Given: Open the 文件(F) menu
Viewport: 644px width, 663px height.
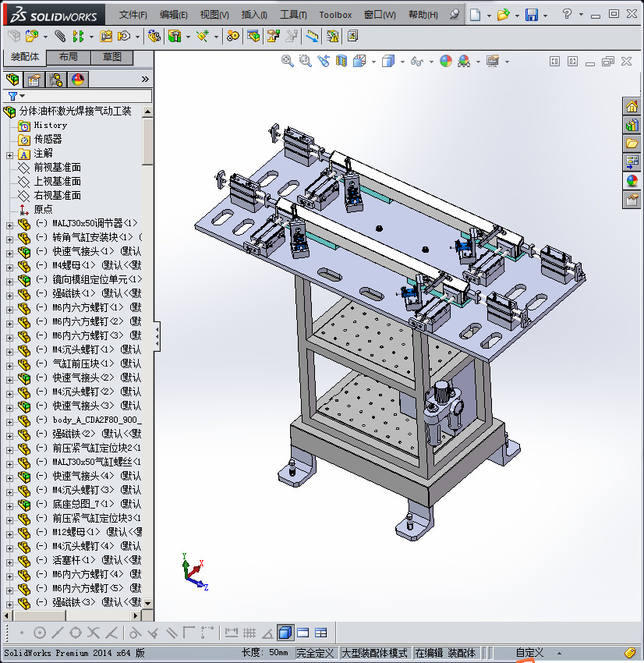Looking at the screenshot, I should (x=133, y=15).
